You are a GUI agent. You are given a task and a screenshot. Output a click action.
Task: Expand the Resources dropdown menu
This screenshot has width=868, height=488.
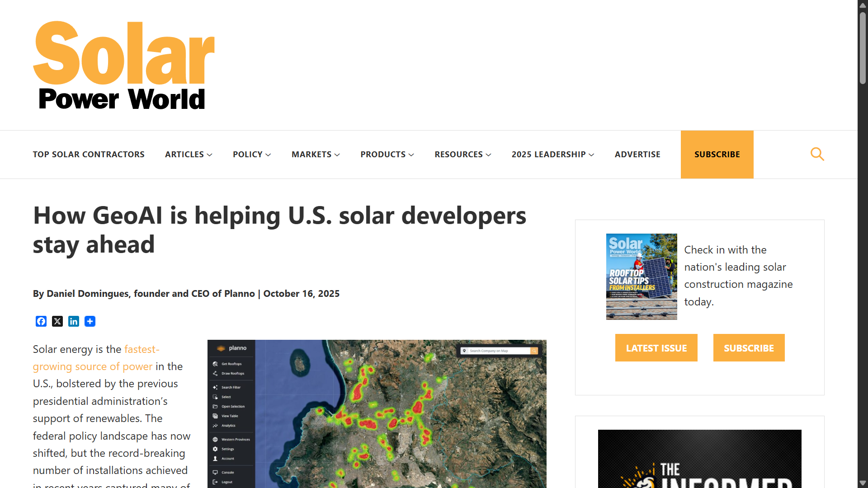point(462,155)
